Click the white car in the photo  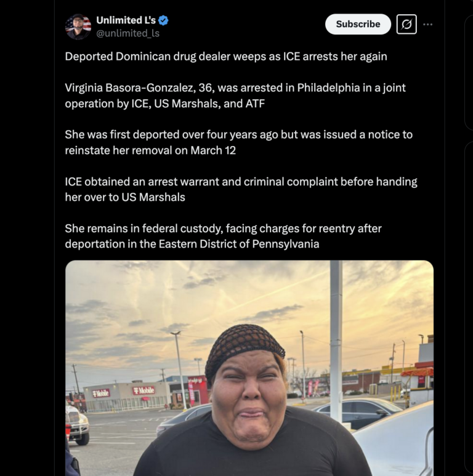(x=396, y=442)
